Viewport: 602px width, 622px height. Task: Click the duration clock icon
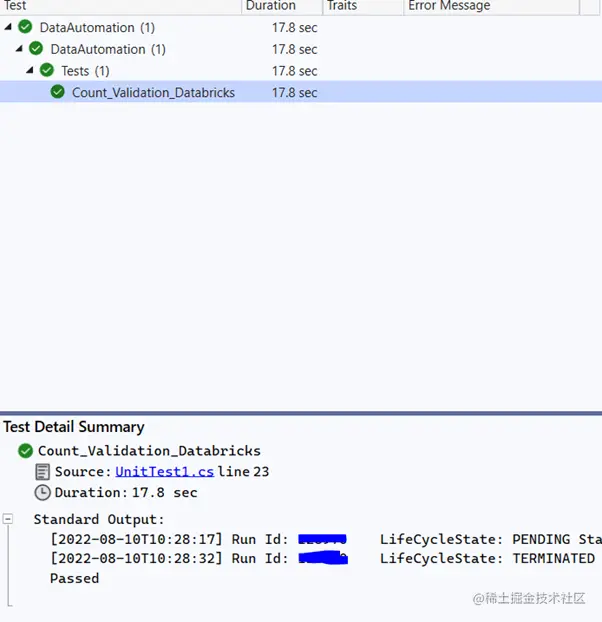pyautogui.click(x=42, y=492)
